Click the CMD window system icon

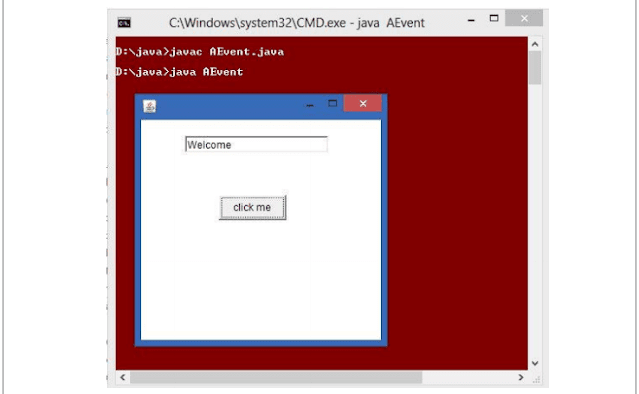(124, 23)
